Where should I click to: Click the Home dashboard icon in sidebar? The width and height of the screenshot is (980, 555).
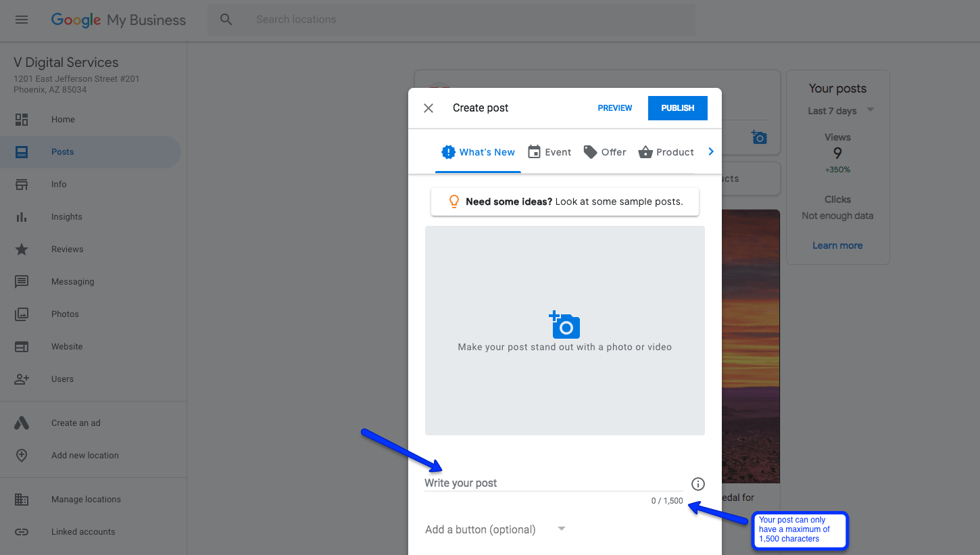click(22, 120)
